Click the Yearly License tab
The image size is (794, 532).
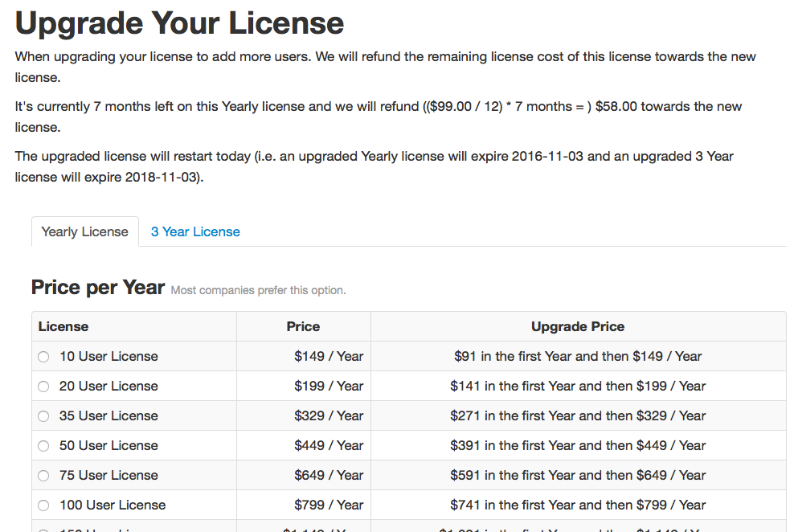click(84, 231)
